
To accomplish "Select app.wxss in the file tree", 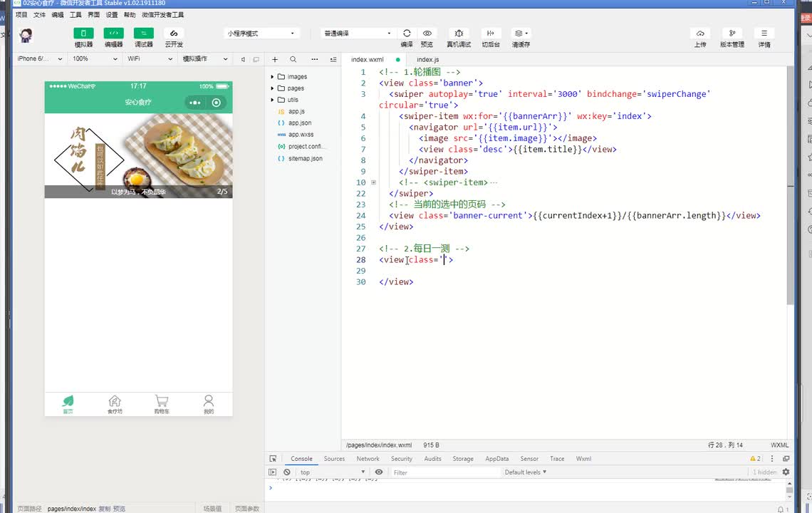I will click(301, 134).
